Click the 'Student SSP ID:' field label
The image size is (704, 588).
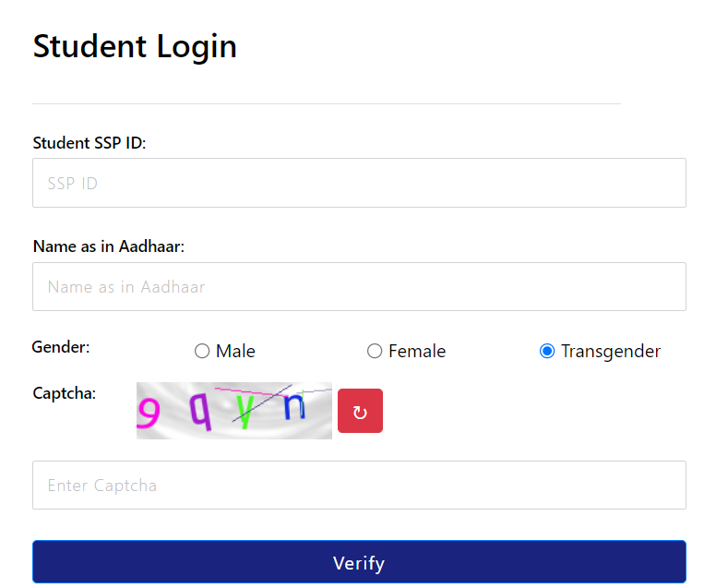(89, 143)
